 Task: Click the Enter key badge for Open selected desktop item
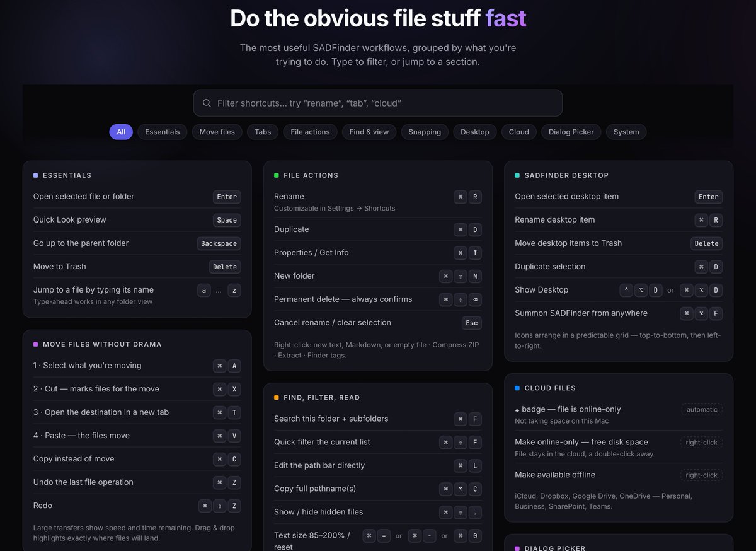pos(708,197)
